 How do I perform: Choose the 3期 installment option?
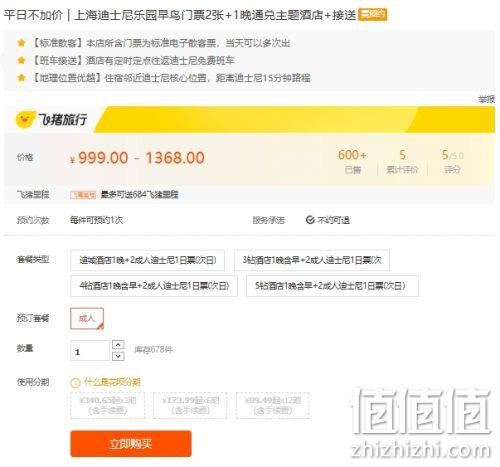tap(108, 405)
